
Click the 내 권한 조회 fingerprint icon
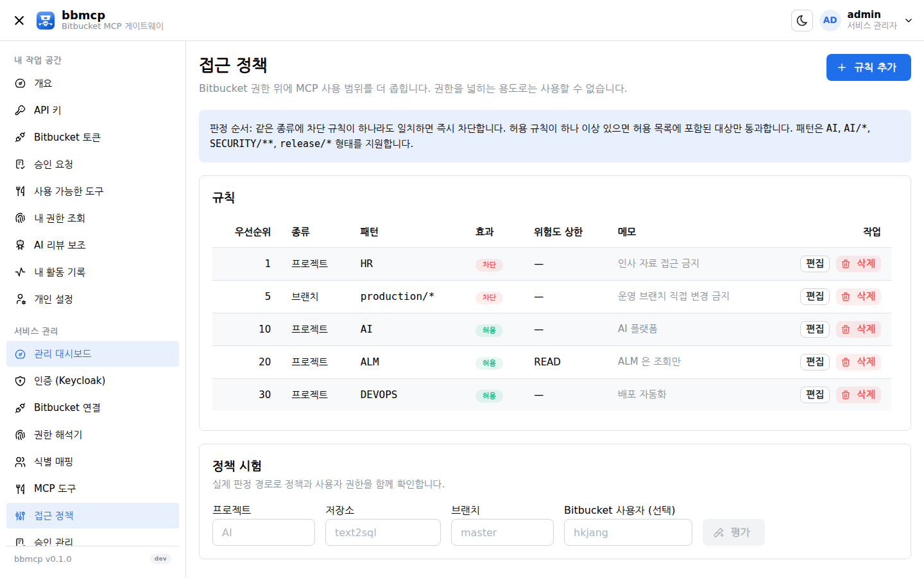click(21, 218)
